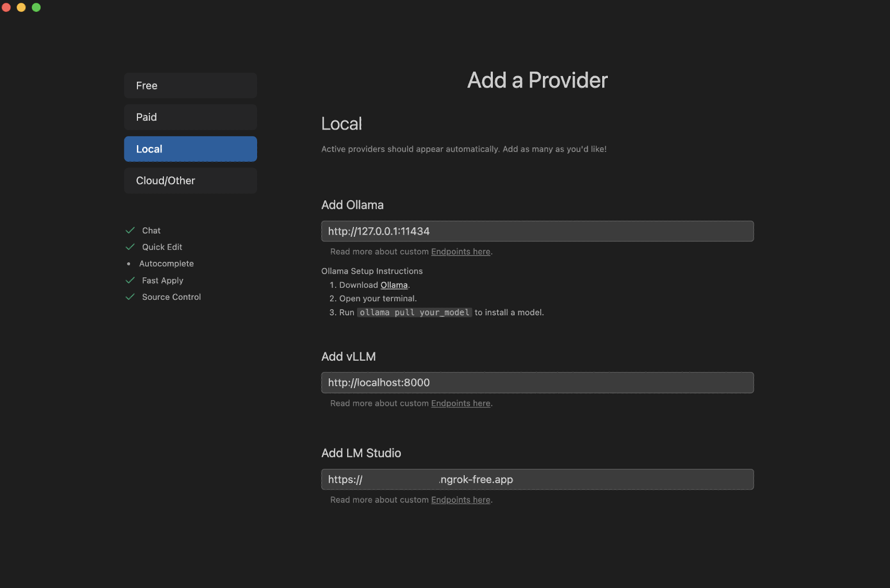Click the Quick Edit checkmark icon
Screen dimensions: 890x588
(x=130, y=247)
